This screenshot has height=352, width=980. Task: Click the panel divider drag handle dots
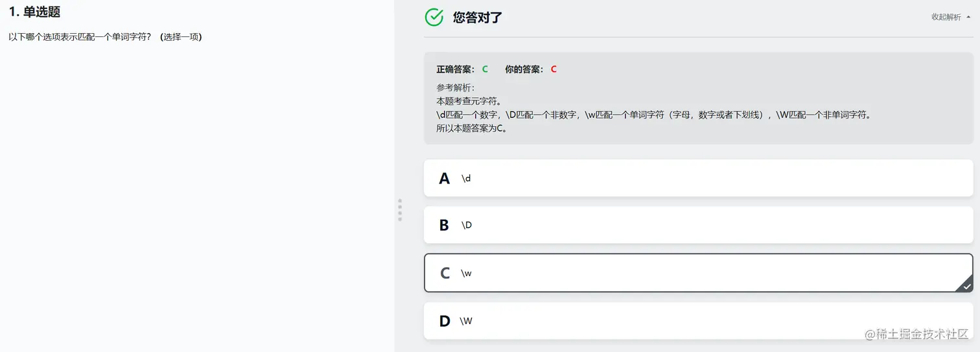point(400,210)
